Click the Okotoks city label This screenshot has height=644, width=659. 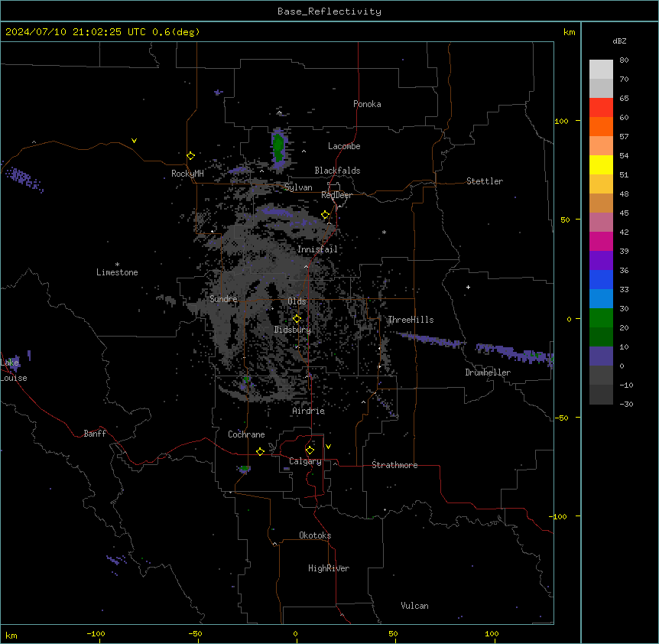315,535
